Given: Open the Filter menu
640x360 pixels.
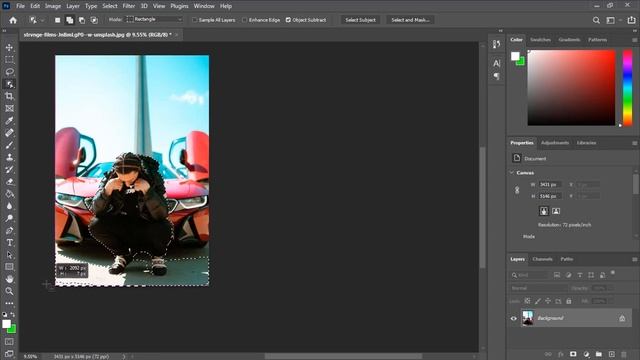Looking at the screenshot, I should tap(129, 6).
